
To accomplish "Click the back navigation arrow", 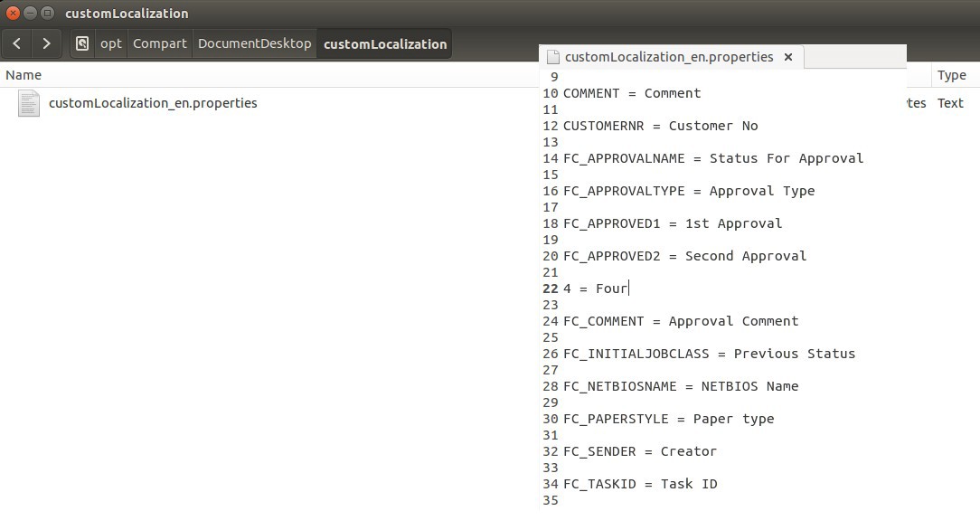I will pyautogui.click(x=16, y=43).
